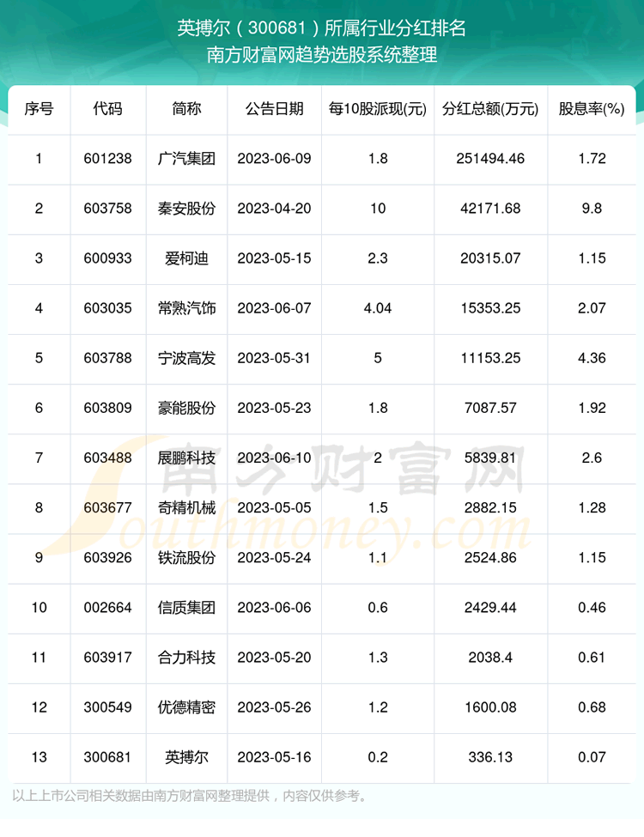Image resolution: width=644 pixels, height=837 pixels.
Task: Select the name 英搏尔 in row 13
Action: [186, 757]
